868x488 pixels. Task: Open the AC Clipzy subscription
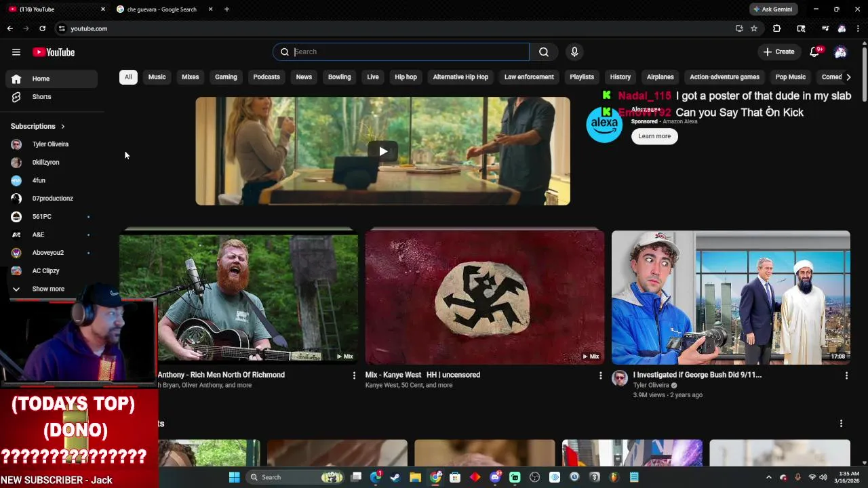point(52,270)
